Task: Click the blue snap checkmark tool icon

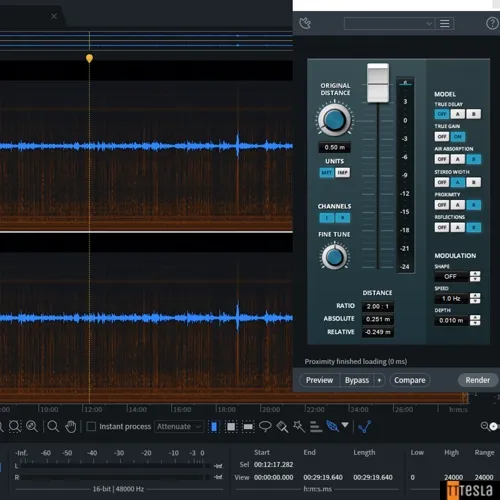Action: pos(364,426)
